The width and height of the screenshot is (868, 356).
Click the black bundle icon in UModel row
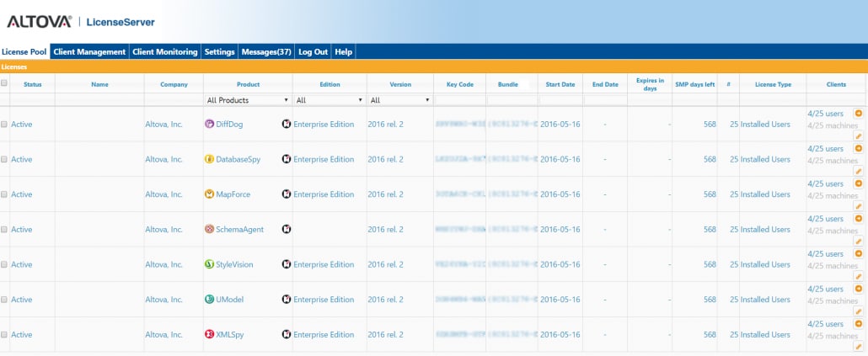click(x=287, y=299)
